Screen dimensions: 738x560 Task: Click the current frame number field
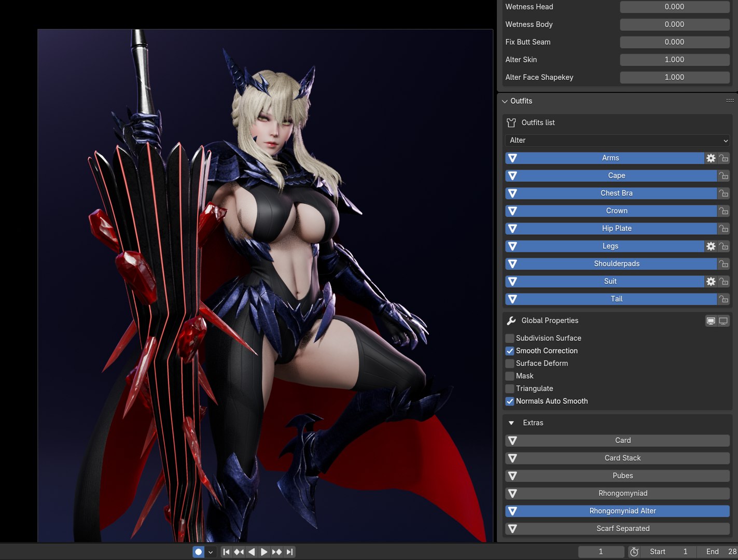pyautogui.click(x=601, y=552)
